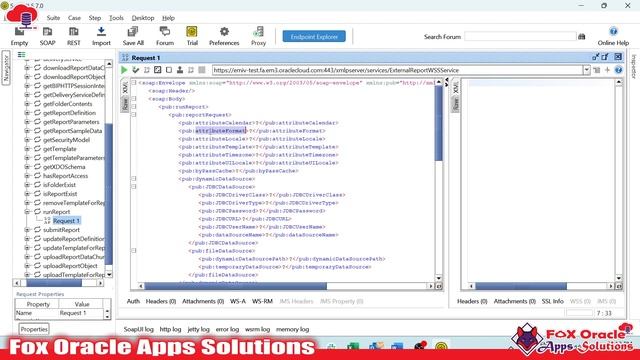Open the Navigator side tab
Image resolution: width=640 pixels, height=360 pixels.
coord(6,68)
